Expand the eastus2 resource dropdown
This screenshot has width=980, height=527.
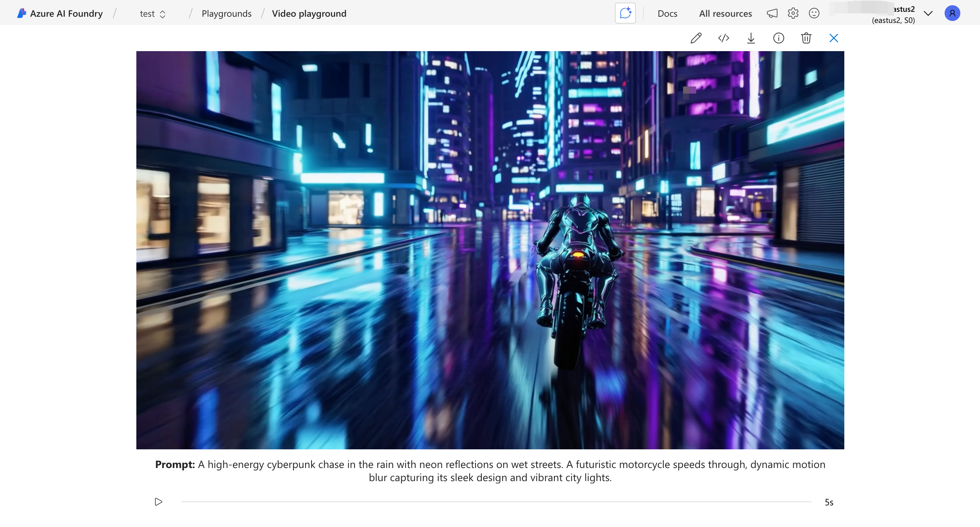click(928, 14)
